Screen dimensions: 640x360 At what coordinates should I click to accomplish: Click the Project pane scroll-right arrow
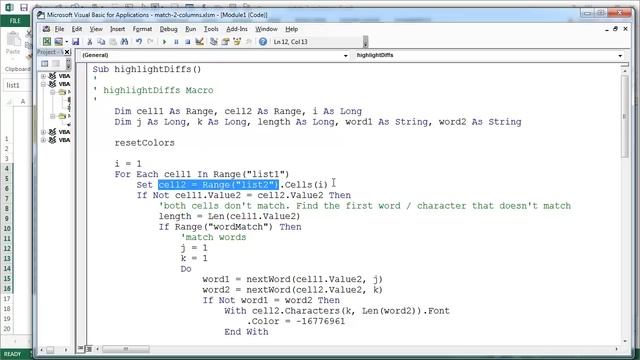coord(66,350)
